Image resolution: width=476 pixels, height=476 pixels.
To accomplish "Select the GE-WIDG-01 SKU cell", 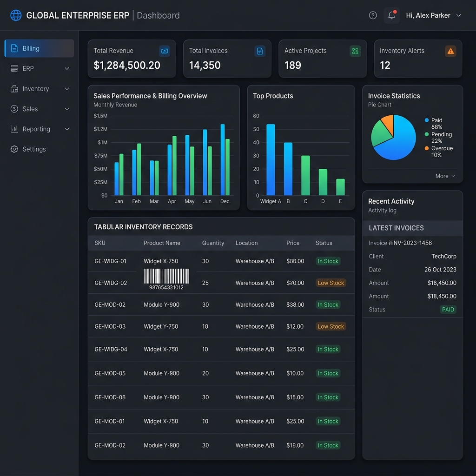I will [x=110, y=261].
